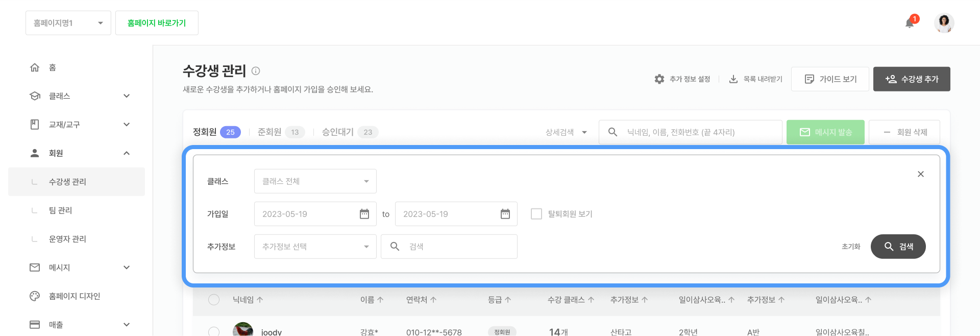This screenshot has width=980, height=336.
Task: Switch to the 준회원 tab
Action: pos(269,132)
